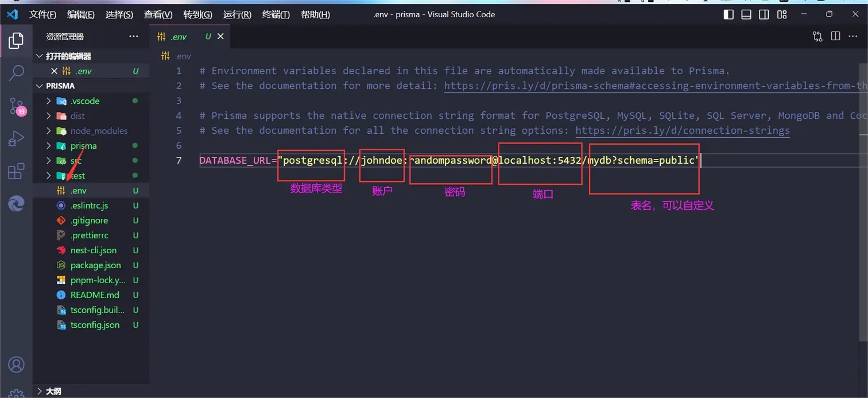Expand the node_modules folder
Screen dimensions: 868x398
99,131
